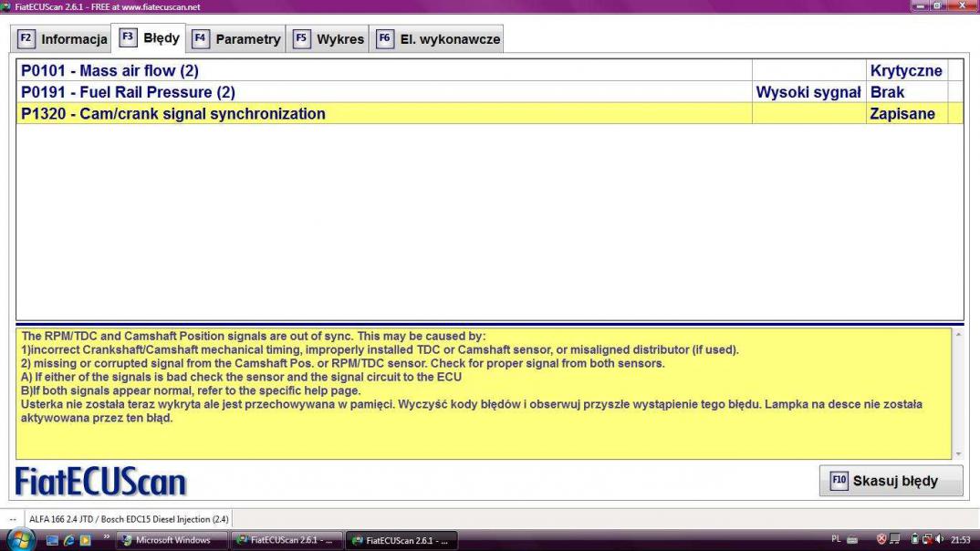The height and width of the screenshot is (551, 980).
Task: Open the Windows Start menu
Action: [x=20, y=540]
